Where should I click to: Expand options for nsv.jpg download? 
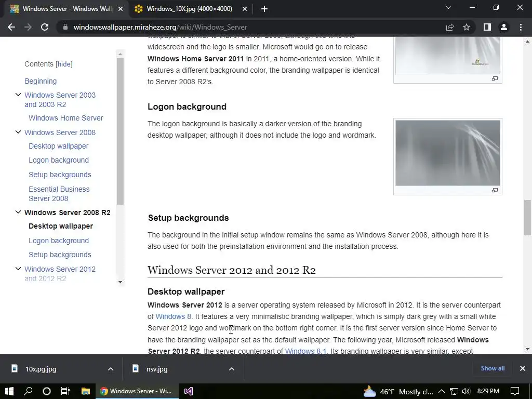click(232, 369)
